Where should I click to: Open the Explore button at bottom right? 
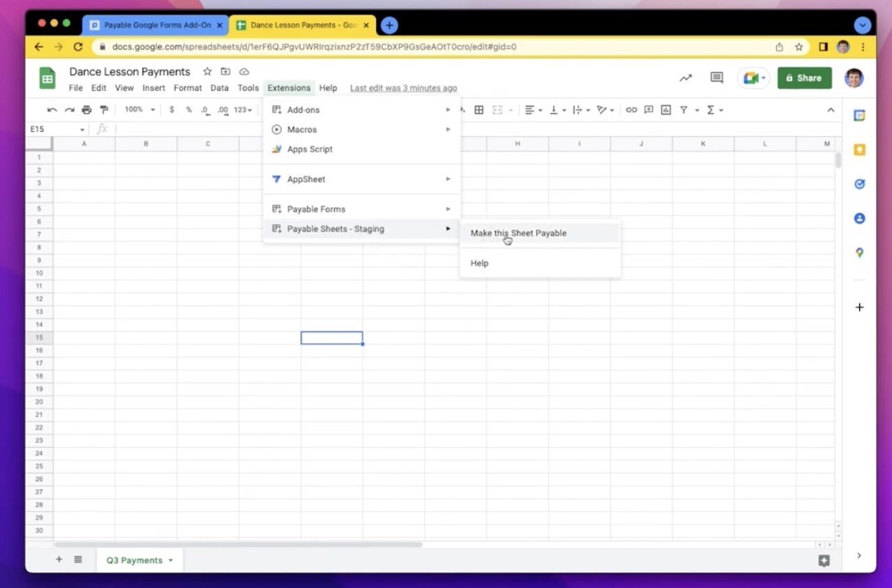824,561
